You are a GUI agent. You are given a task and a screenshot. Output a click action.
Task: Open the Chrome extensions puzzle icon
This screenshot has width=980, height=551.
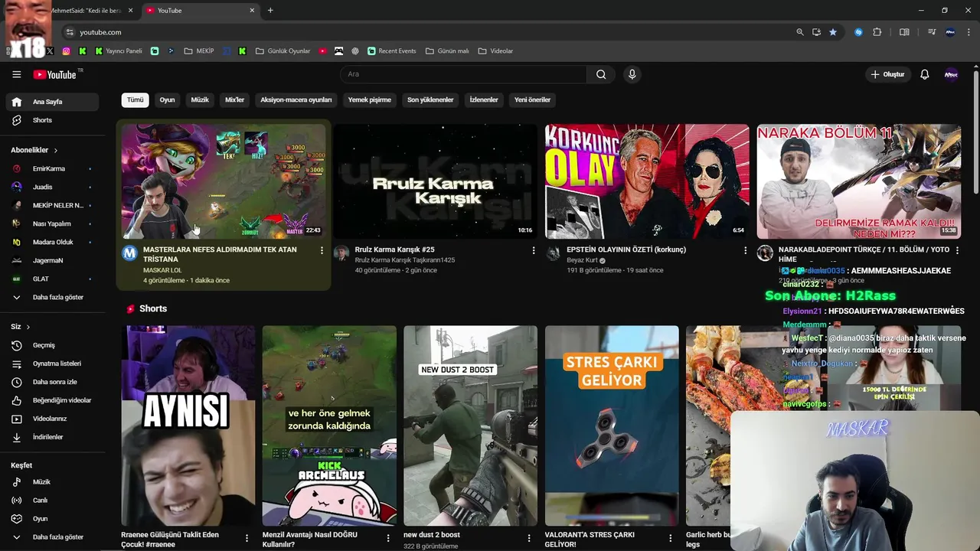pyautogui.click(x=877, y=32)
